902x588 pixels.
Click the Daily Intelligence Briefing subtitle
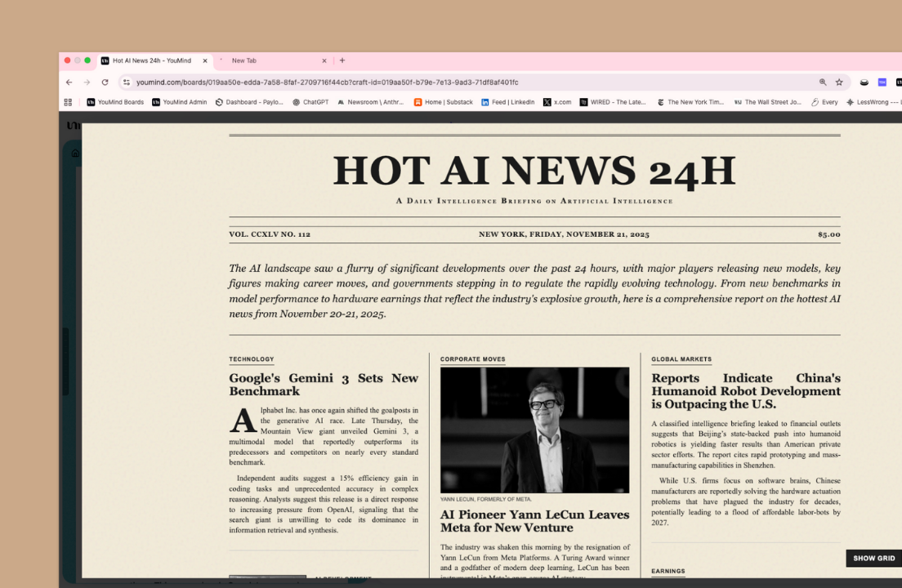(x=534, y=201)
